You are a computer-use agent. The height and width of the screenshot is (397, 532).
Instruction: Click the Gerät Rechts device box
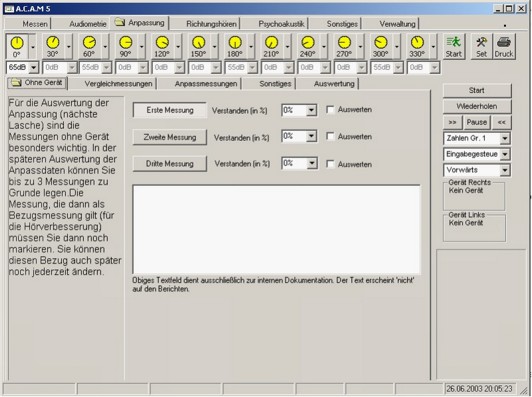(474, 195)
